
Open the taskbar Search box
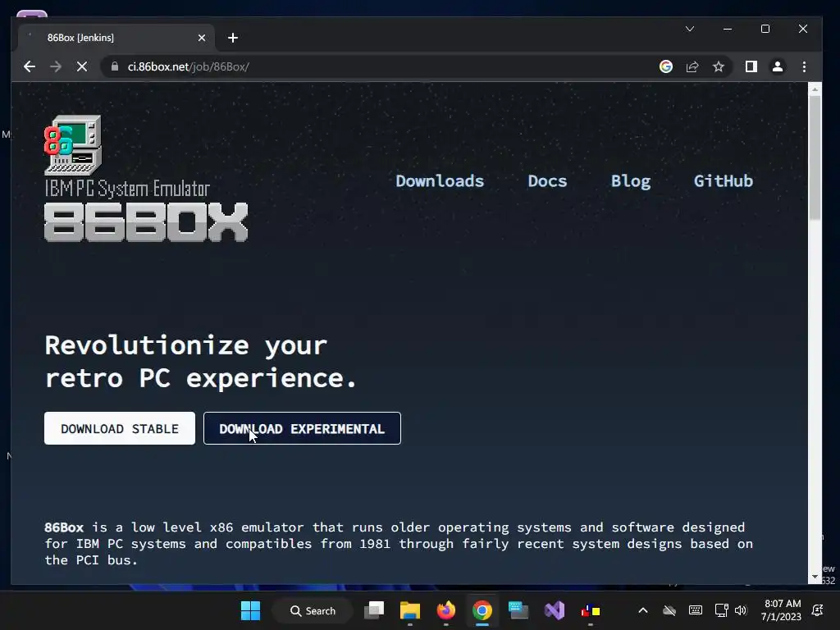(313, 610)
